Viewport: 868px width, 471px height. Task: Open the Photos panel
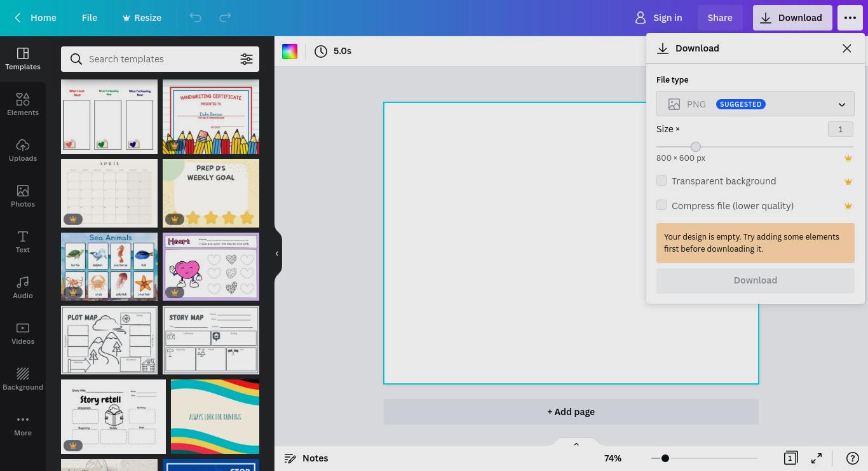click(23, 196)
